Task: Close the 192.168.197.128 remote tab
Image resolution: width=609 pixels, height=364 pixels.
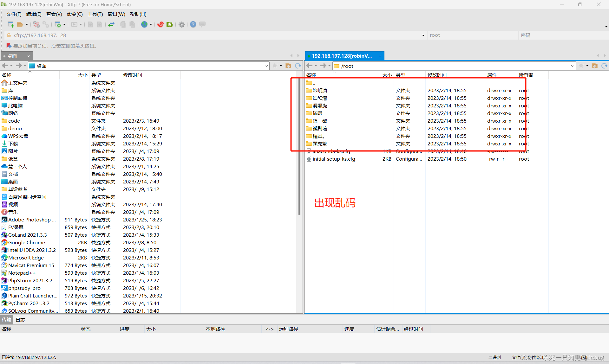Action: point(380,56)
